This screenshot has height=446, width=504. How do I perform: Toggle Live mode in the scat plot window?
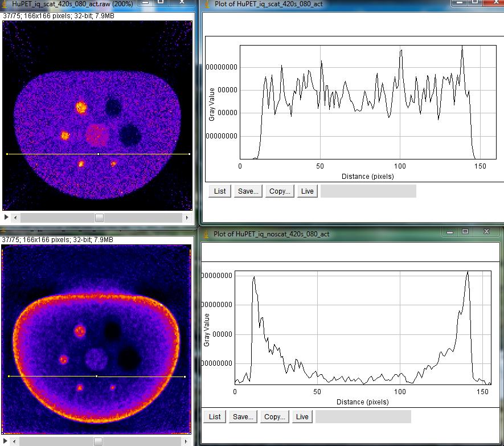(308, 191)
